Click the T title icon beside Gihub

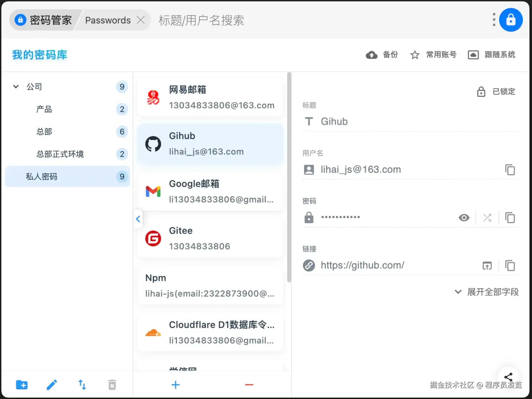[309, 121]
